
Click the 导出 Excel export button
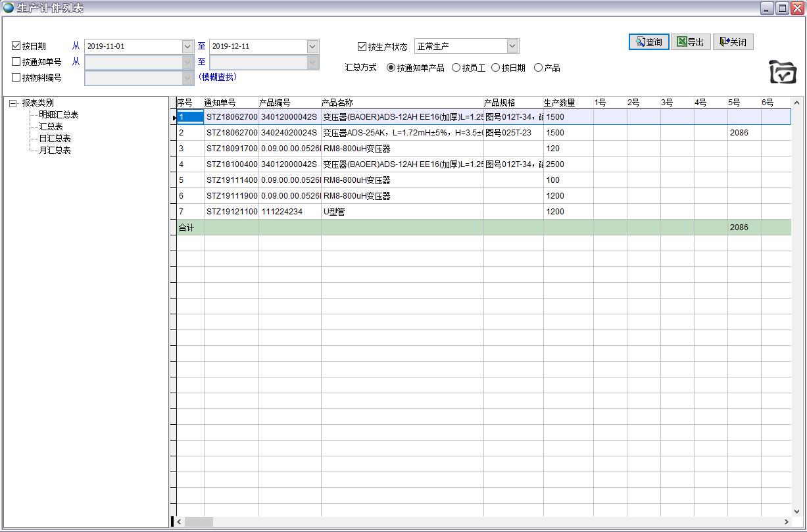tap(690, 42)
